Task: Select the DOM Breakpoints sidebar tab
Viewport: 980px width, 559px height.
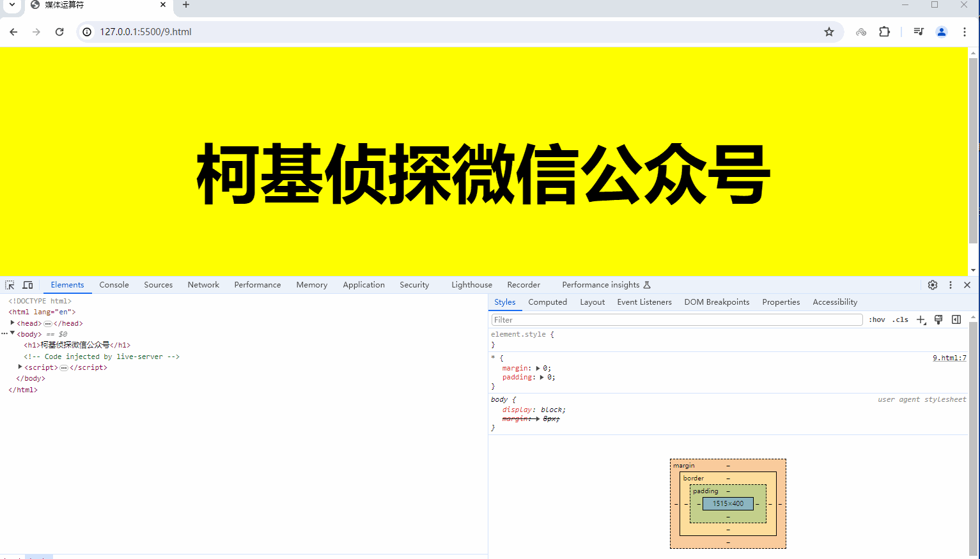Action: coord(717,302)
